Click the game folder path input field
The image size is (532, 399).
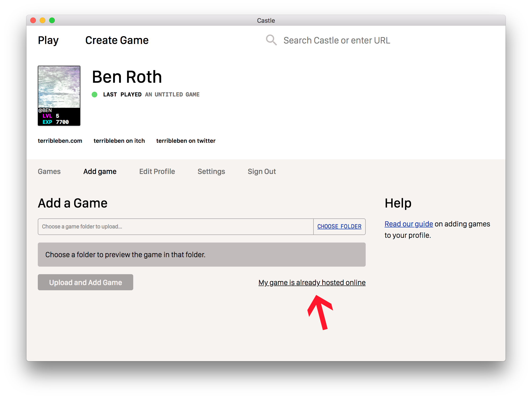click(176, 226)
